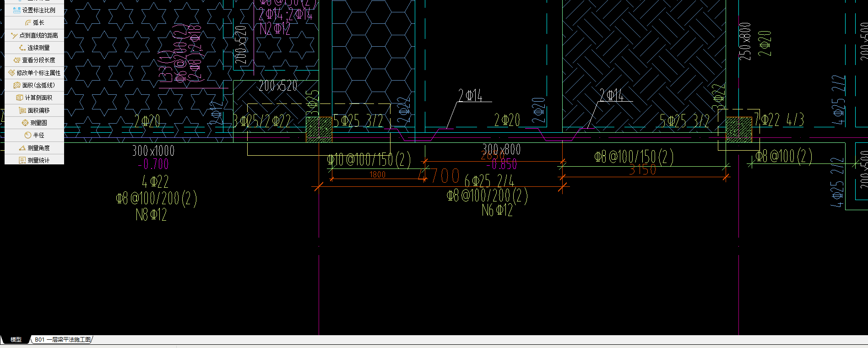Choose 测量圆 circle measuring tool

click(34, 123)
